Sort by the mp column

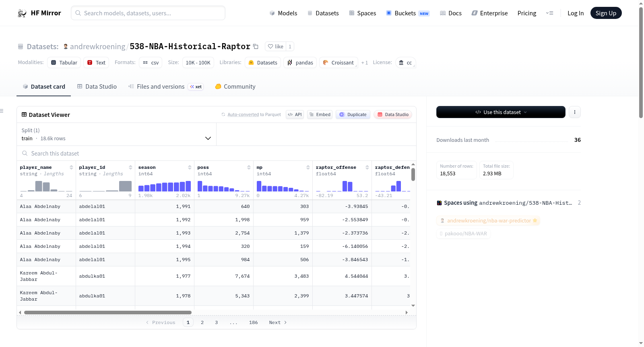tap(308, 167)
